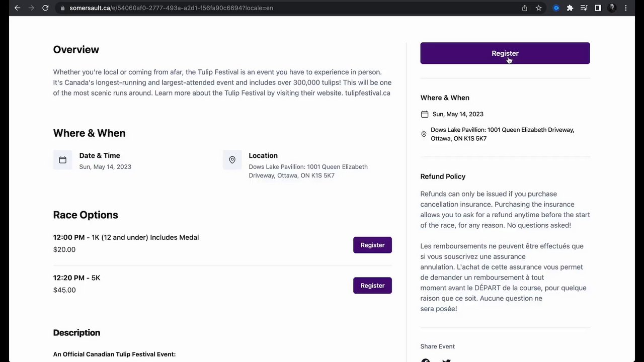Screen dimensions: 644x362
Task: Click the site lock icon in address bar
Action: (x=62, y=8)
